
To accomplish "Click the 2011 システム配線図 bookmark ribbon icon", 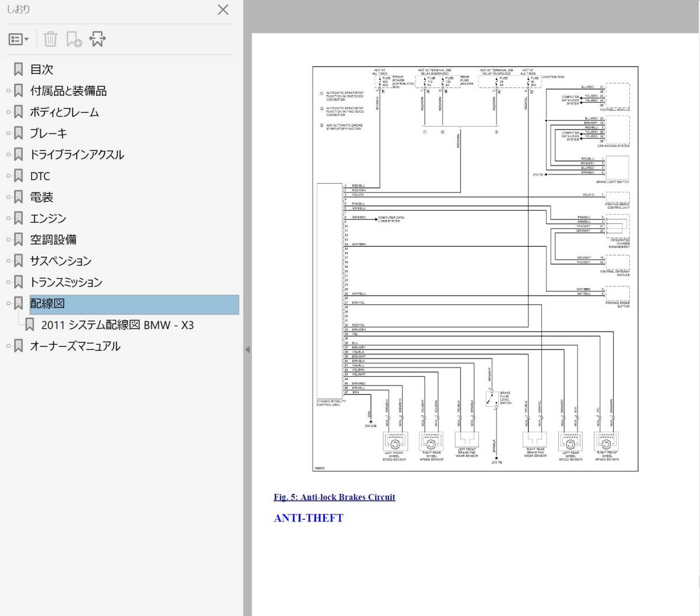I will coord(30,325).
